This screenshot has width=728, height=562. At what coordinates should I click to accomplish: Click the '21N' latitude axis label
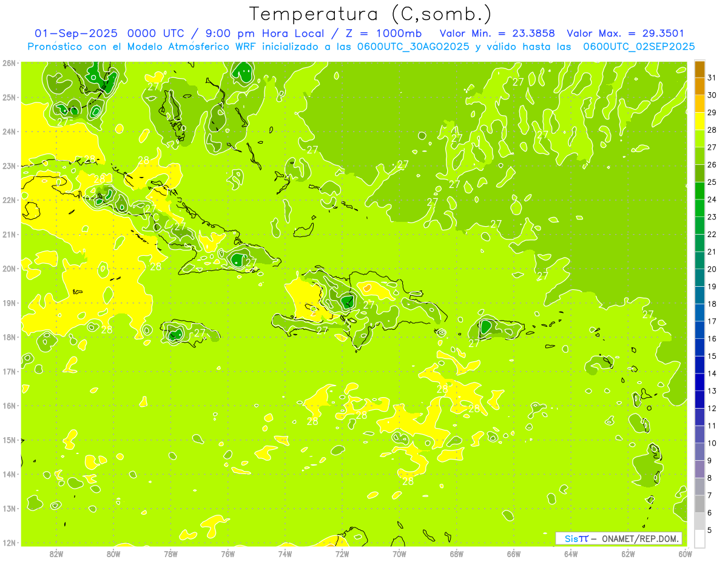click(8, 235)
